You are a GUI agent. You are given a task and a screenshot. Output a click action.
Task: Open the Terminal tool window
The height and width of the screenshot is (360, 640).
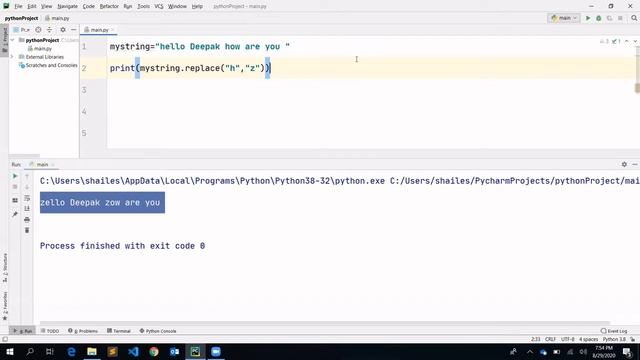point(119,331)
